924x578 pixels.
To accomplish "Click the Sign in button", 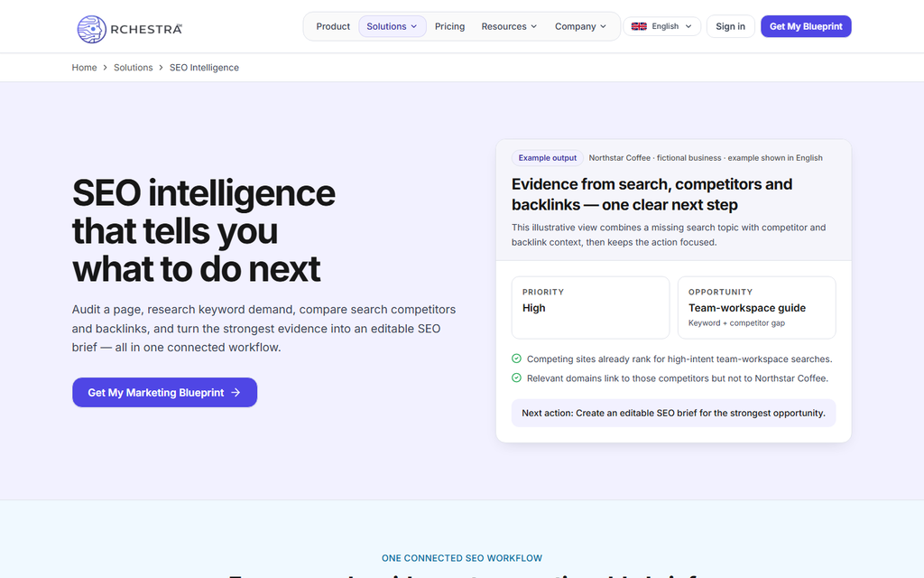I will pyautogui.click(x=730, y=26).
